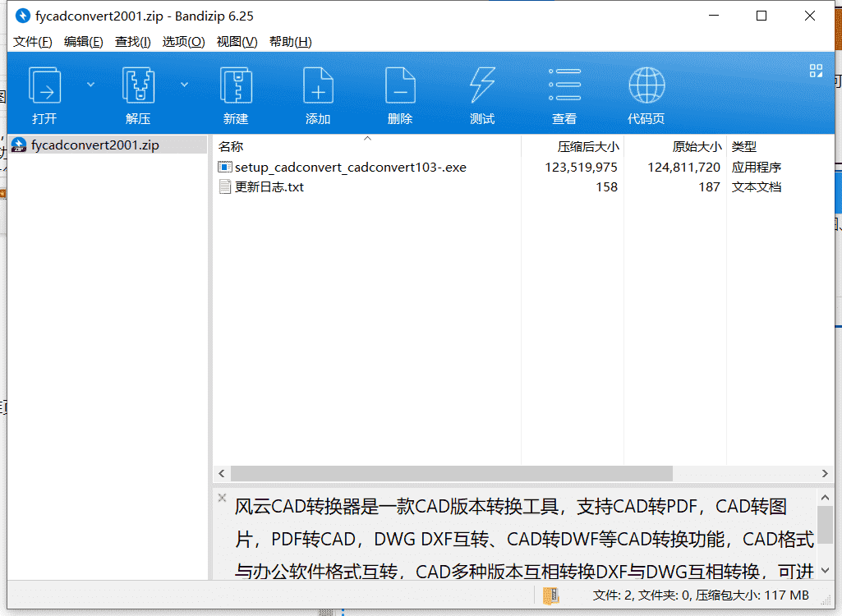The height and width of the screenshot is (616, 842).
Task: Expand the Extract button dropdown arrow
Action: (184, 85)
